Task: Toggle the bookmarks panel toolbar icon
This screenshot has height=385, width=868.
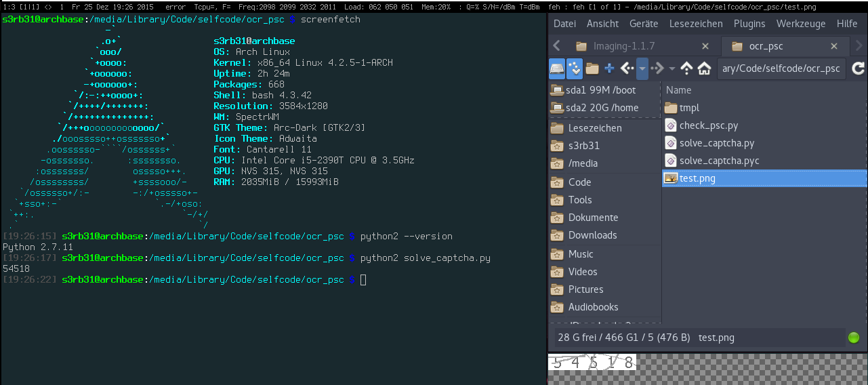Action: tap(574, 68)
